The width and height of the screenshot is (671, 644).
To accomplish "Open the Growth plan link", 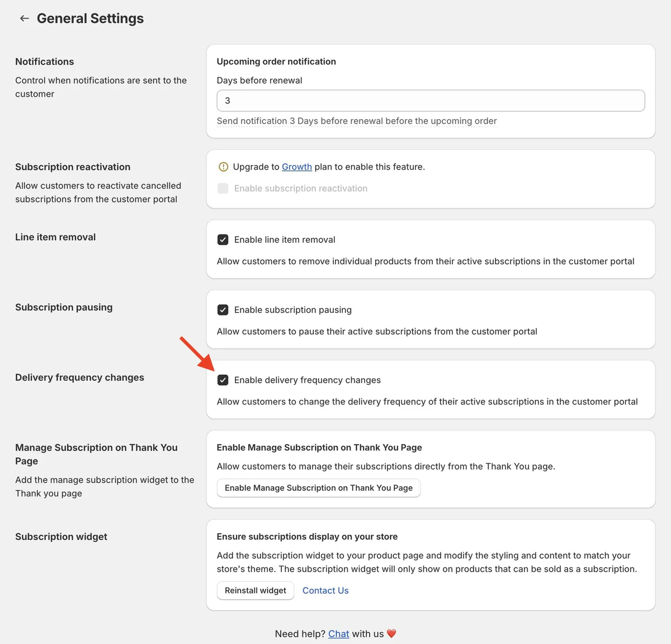I will [x=297, y=167].
